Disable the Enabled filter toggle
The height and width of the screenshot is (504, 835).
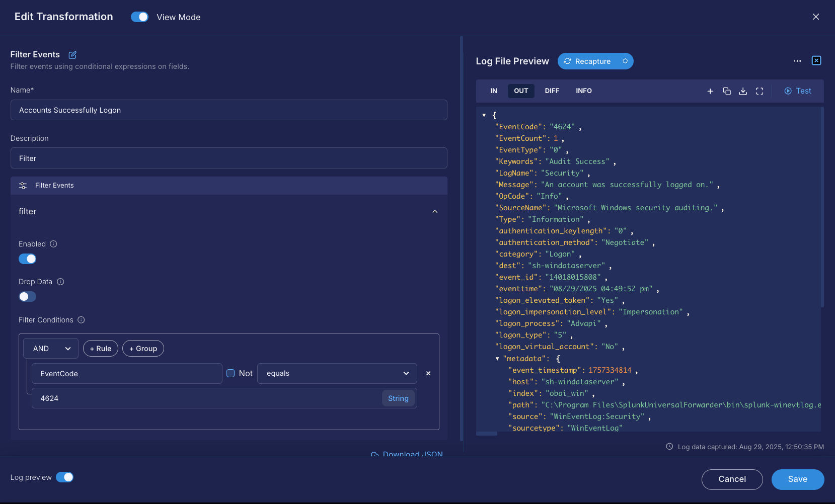point(28,259)
